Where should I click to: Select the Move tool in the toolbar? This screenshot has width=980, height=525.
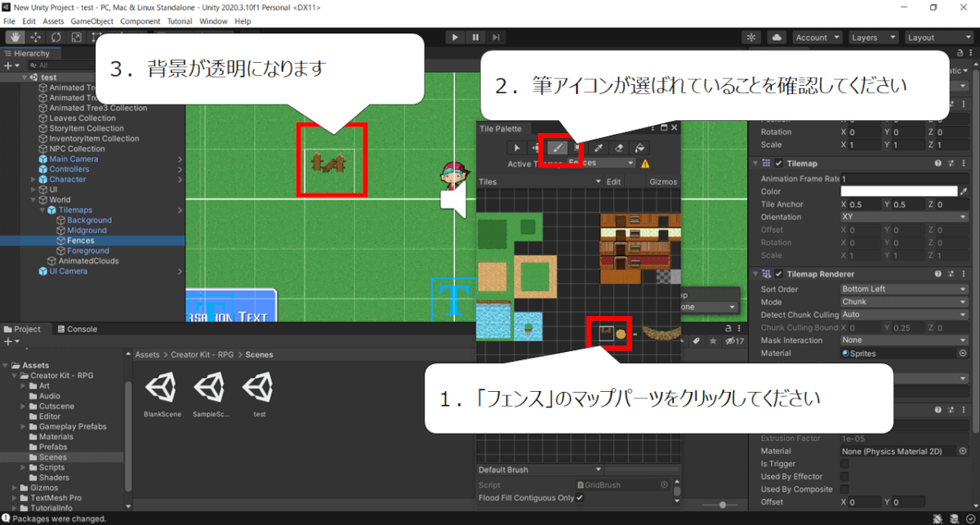36,37
